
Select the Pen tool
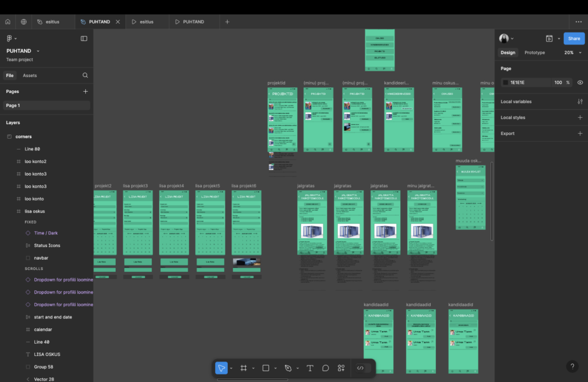pos(288,368)
